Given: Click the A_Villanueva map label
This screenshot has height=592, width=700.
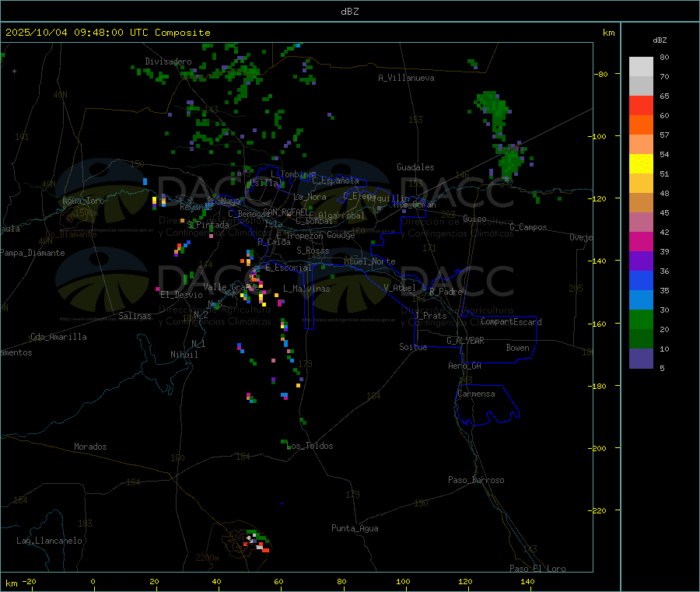Looking at the screenshot, I should tap(406, 78).
